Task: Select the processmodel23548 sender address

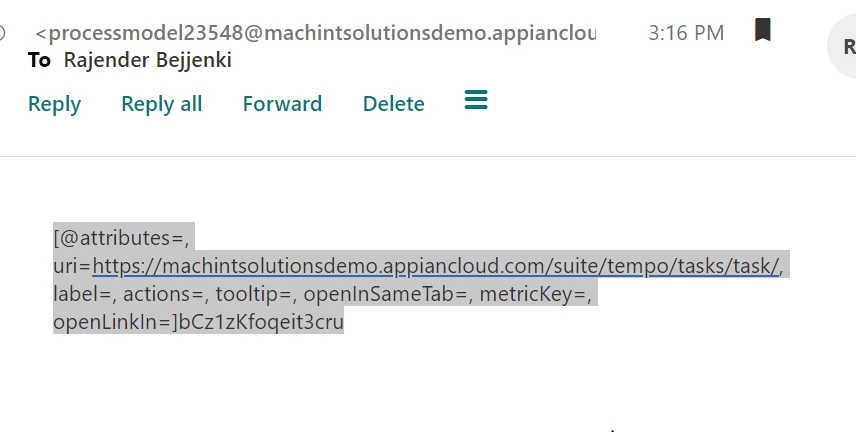Action: point(316,33)
